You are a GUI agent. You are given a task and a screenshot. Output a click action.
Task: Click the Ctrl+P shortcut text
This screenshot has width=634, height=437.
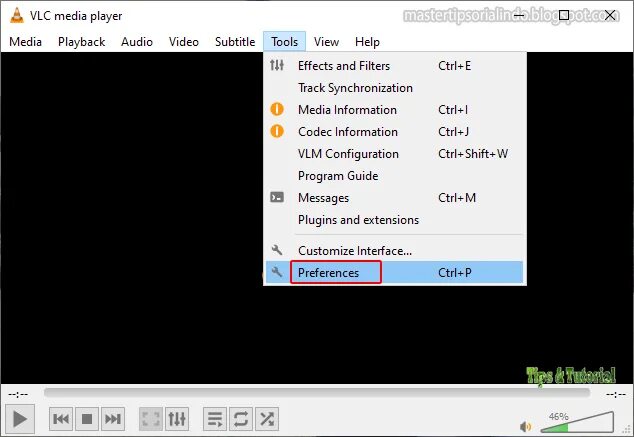click(455, 272)
